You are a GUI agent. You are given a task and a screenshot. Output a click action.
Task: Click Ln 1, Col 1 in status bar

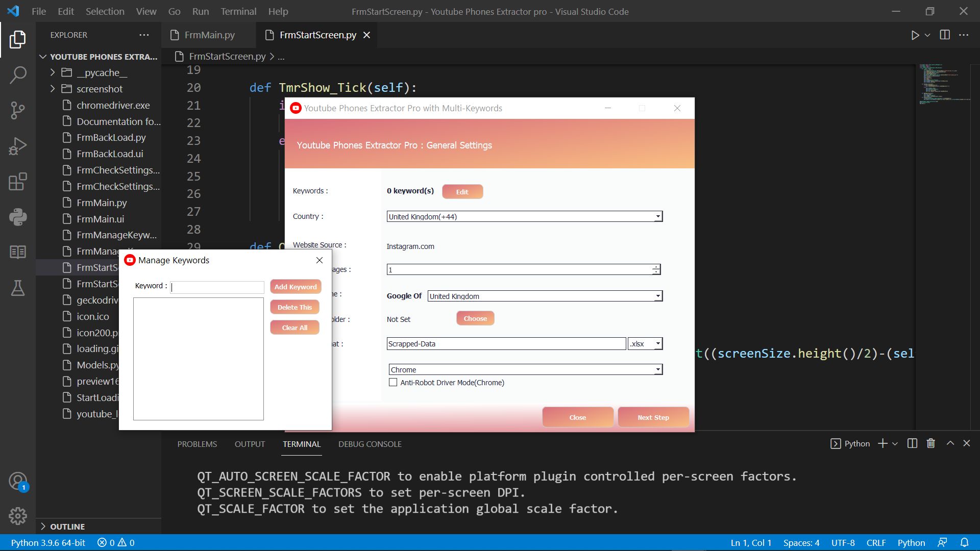(x=751, y=542)
